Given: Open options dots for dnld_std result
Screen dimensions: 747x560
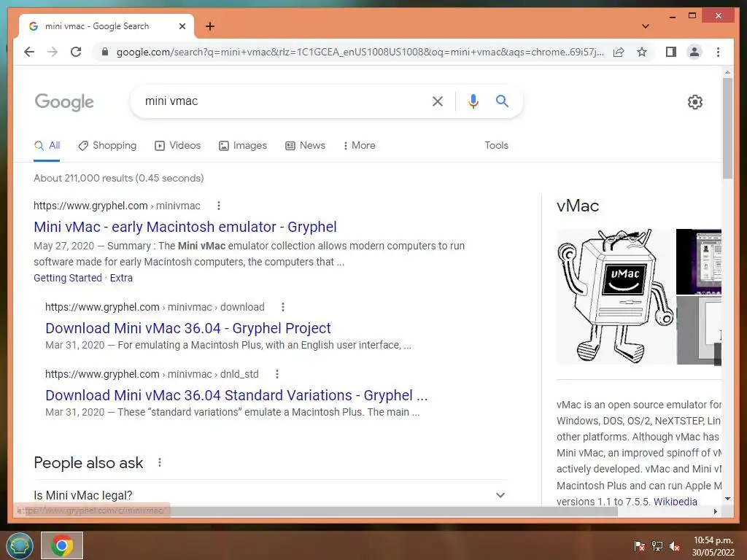Looking at the screenshot, I should pyautogui.click(x=277, y=374).
